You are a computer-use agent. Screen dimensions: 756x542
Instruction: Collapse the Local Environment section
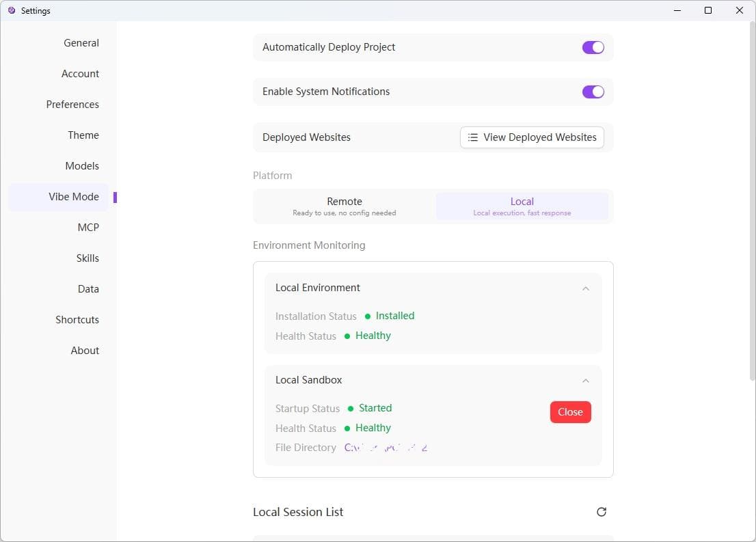(x=585, y=288)
